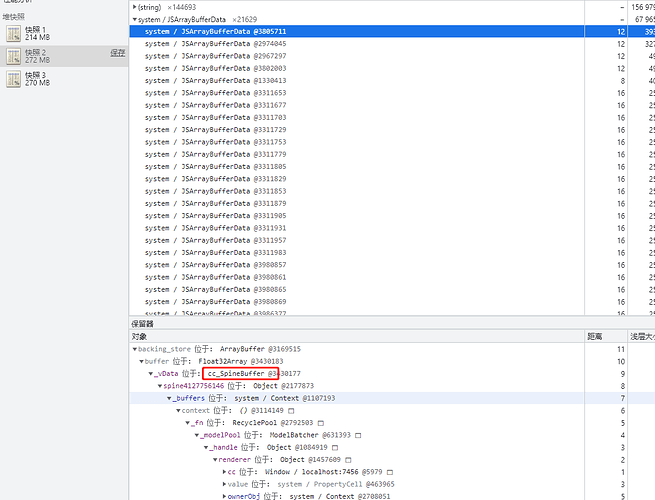This screenshot has height=500, width=655.
Task: Collapse buffer in Float32Array retainer node
Action: point(141,361)
